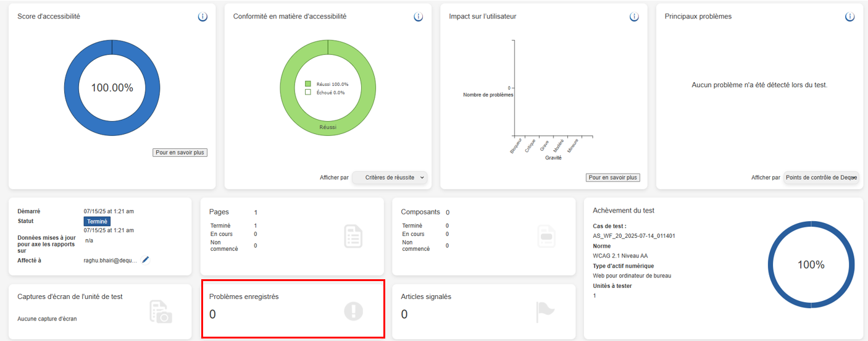
Task: Click the green Réussi legend swatch
Action: pos(307,84)
